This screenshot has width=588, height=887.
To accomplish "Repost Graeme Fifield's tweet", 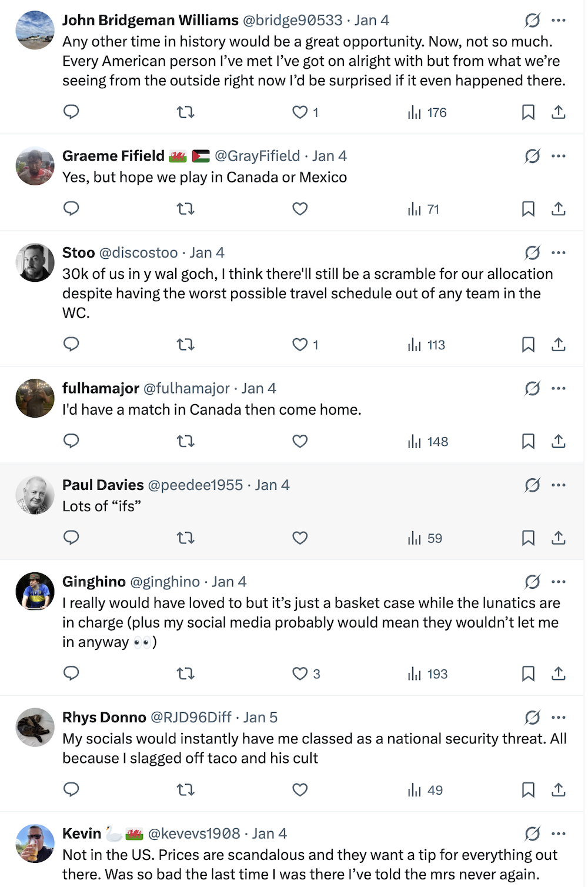I will 186,209.
